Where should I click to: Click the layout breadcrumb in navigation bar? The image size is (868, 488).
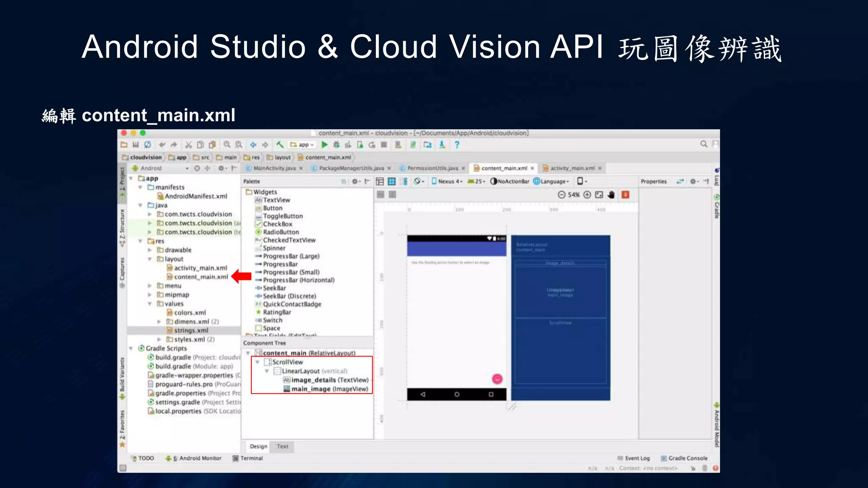(279, 158)
